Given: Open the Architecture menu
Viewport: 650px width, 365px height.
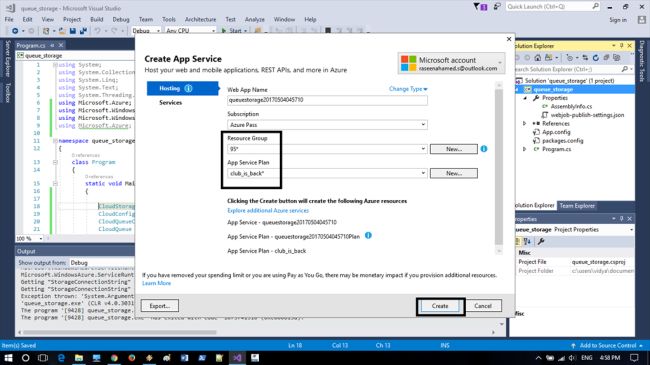Looking at the screenshot, I should [x=200, y=19].
